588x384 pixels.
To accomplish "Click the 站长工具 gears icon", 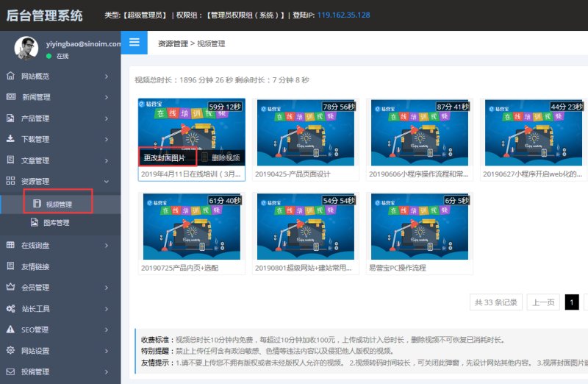I will 10,308.
